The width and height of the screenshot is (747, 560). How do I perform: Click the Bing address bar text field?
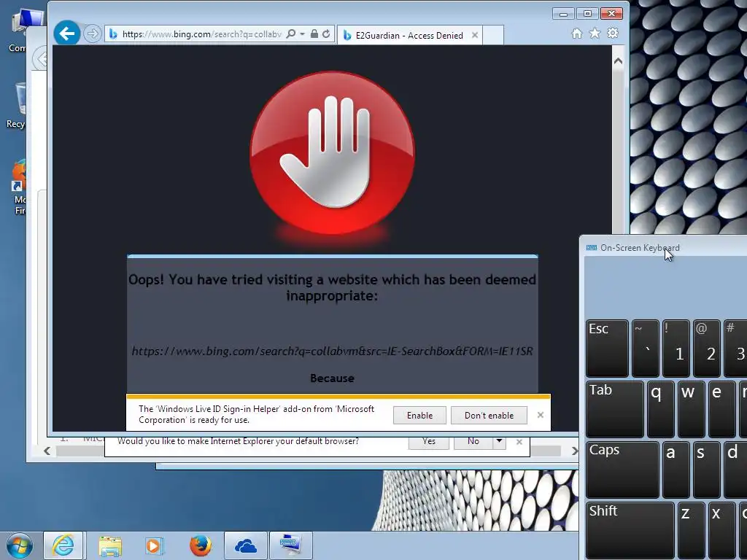click(x=201, y=34)
